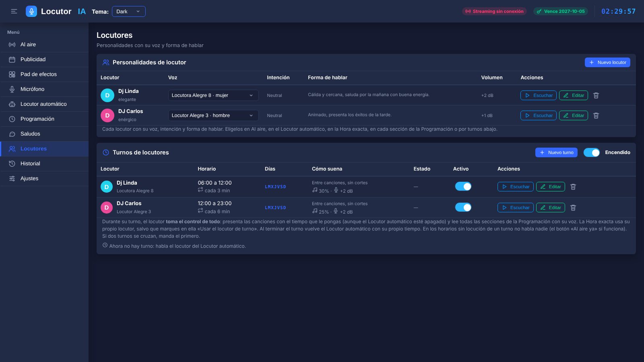
Task: Edit the Dj Linda personality
Action: (574, 95)
